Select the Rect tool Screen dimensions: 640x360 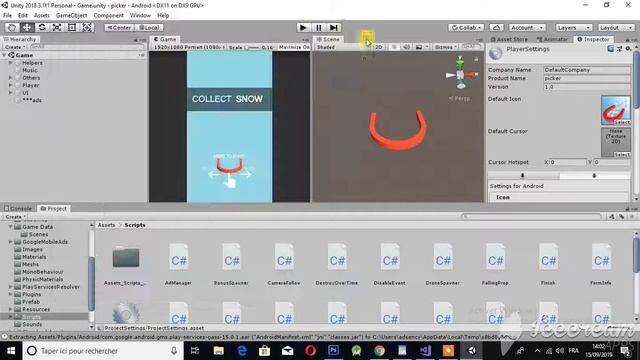72,27
